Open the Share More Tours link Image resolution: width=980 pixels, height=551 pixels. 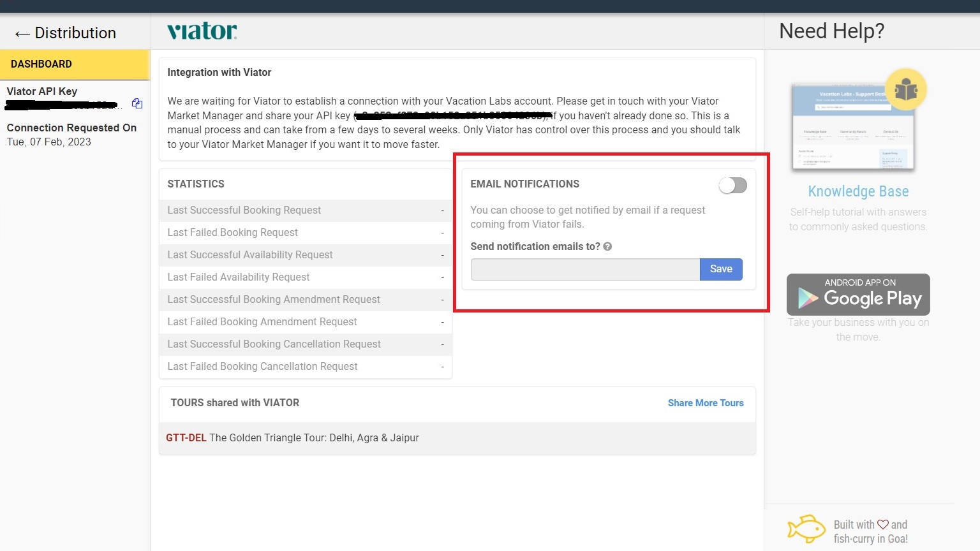coord(706,403)
